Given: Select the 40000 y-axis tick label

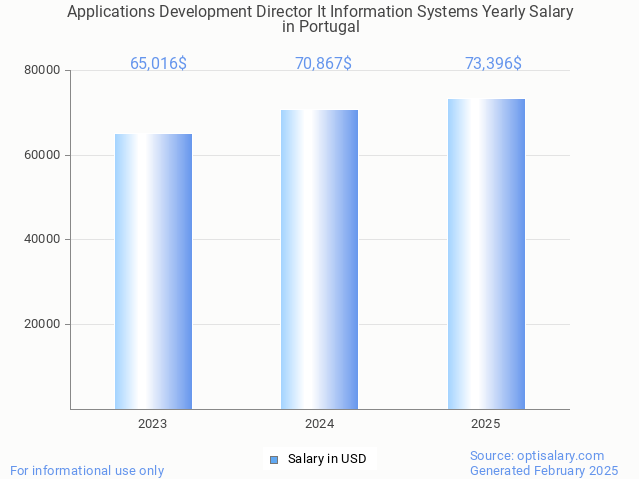Looking at the screenshot, I should pos(43,240).
